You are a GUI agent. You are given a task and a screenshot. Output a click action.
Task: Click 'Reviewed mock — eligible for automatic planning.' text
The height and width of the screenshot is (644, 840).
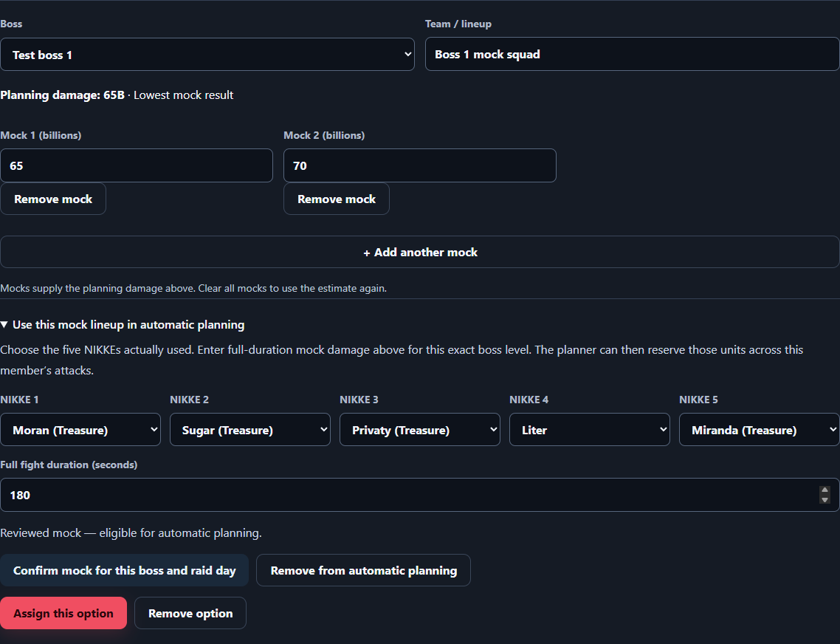click(131, 533)
